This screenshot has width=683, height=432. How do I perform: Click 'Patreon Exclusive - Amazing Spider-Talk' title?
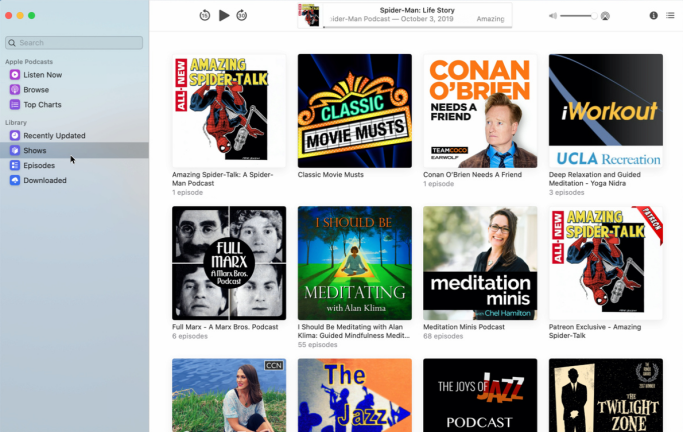point(595,331)
